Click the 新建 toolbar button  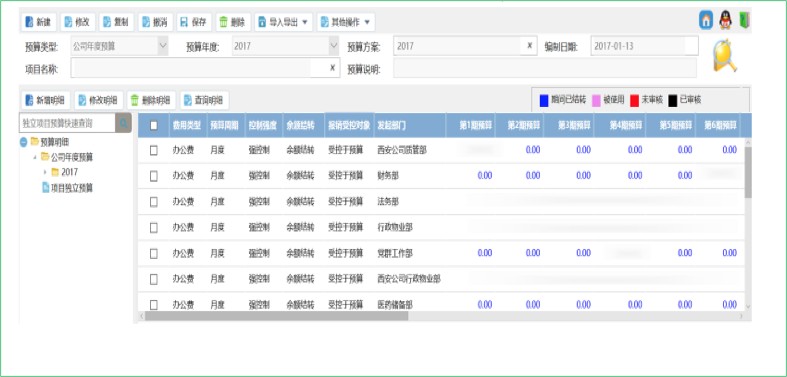[39, 22]
